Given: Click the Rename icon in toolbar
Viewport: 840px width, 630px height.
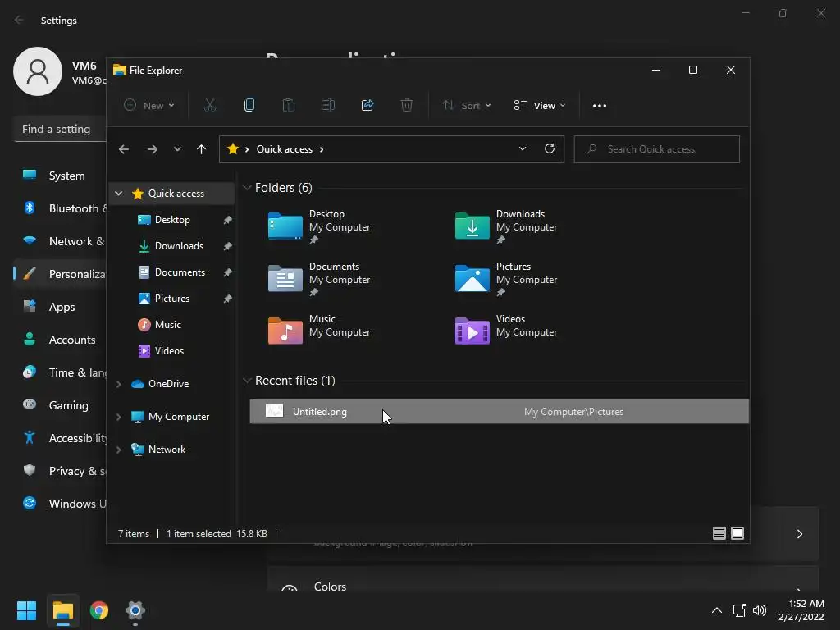Looking at the screenshot, I should click(328, 105).
